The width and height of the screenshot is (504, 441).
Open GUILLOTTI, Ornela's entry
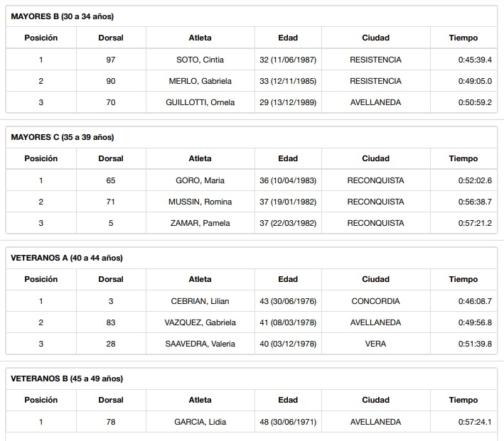click(200, 102)
